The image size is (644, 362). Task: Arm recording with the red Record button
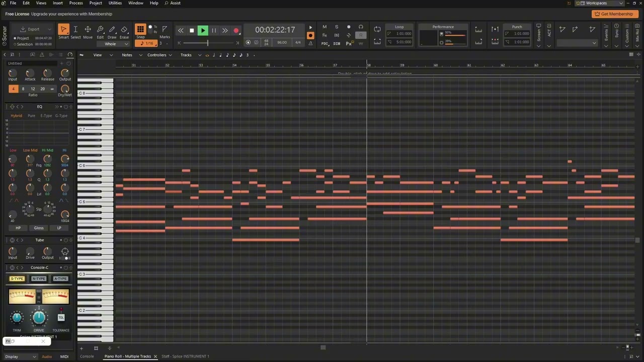point(236,31)
